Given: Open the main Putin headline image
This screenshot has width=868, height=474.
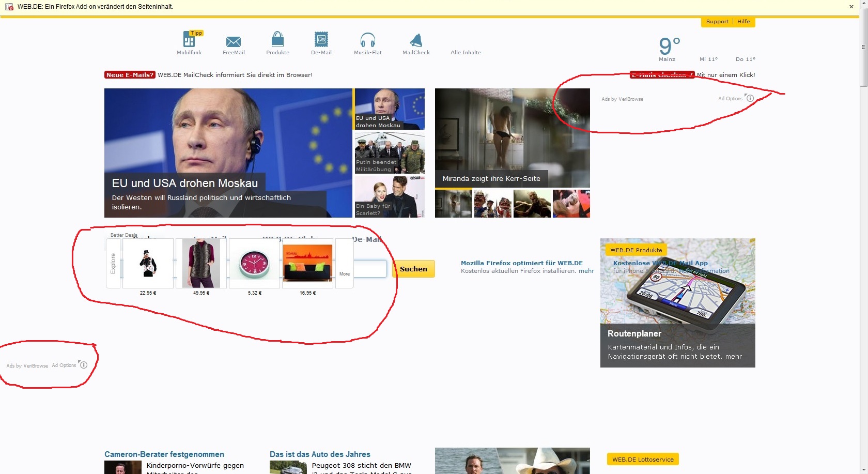Looking at the screenshot, I should (x=228, y=153).
